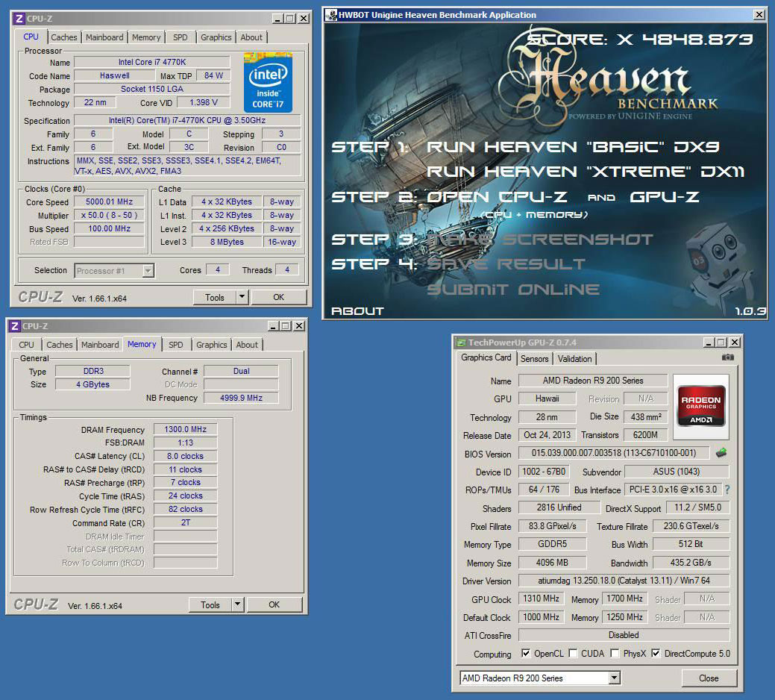The width and height of the screenshot is (775, 700).
Task: Toggle the DirectCompute 5.0 checkbox
Action: pyautogui.click(x=655, y=654)
